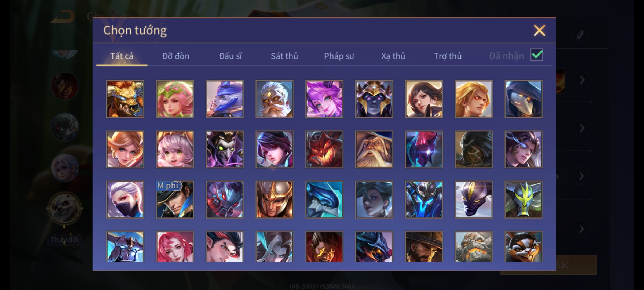Viewport: 644px width, 290px height.
Task: Select the plague doctor beak-mask hero
Action: point(523,99)
